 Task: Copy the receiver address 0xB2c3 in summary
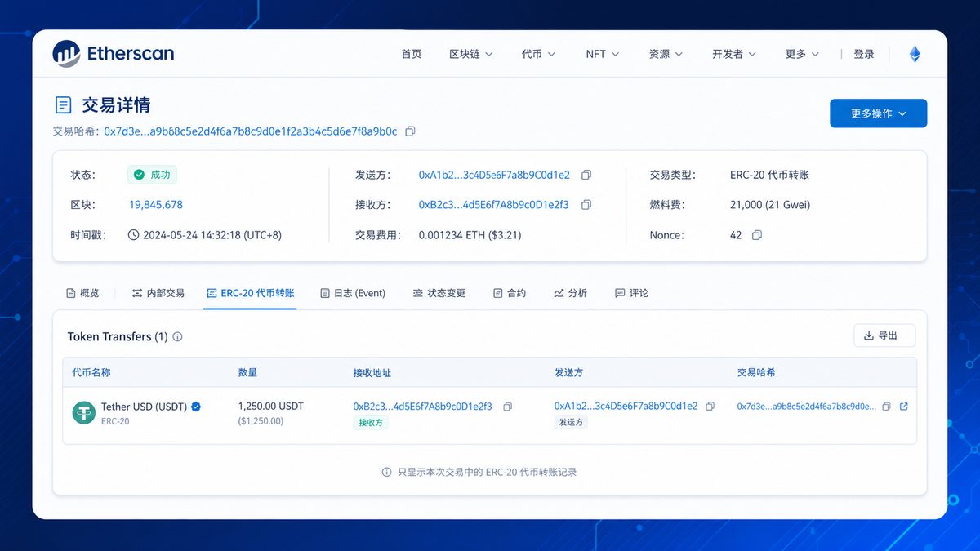[586, 205]
